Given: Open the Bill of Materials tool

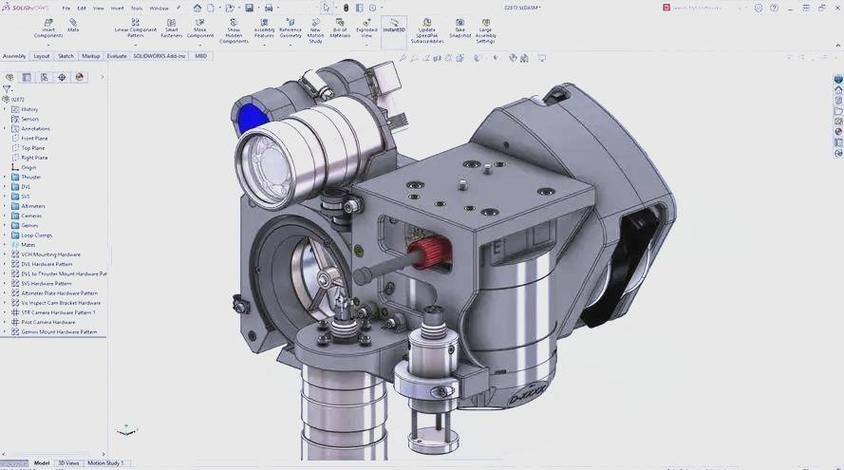Looking at the screenshot, I should (340, 29).
